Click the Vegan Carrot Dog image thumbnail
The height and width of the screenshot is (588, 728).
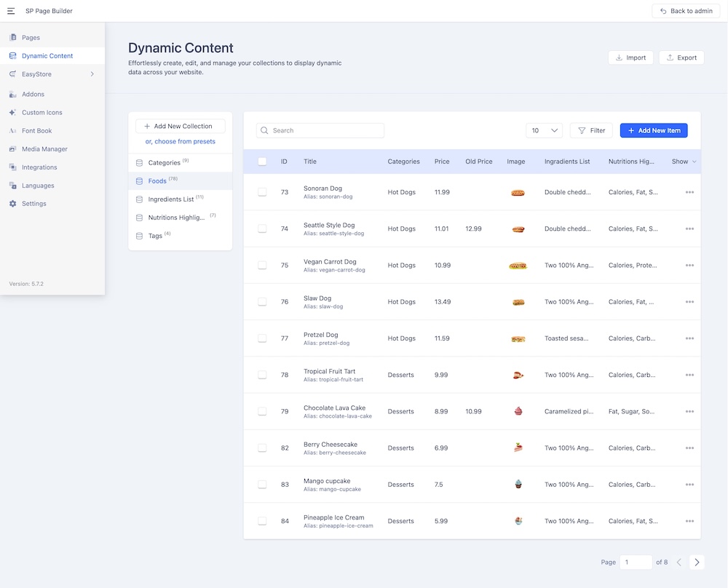tap(518, 266)
